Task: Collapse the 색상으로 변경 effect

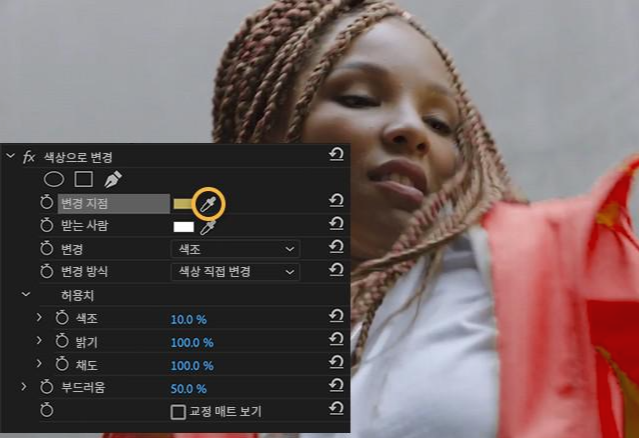Action: (10, 156)
